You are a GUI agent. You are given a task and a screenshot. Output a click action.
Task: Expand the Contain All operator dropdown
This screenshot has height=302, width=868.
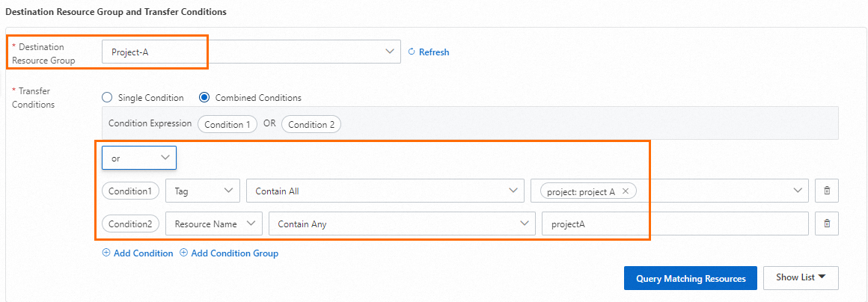[x=385, y=191]
